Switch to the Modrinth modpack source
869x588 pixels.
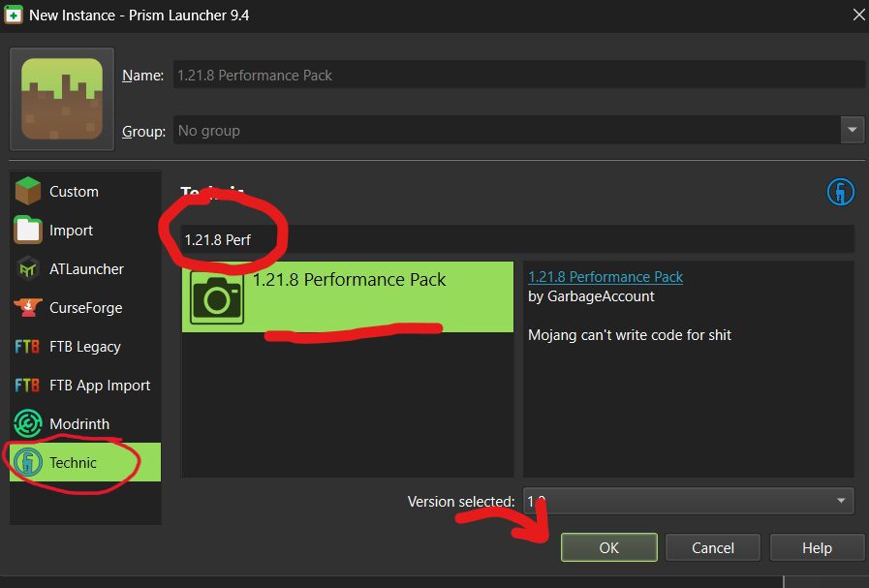click(79, 424)
